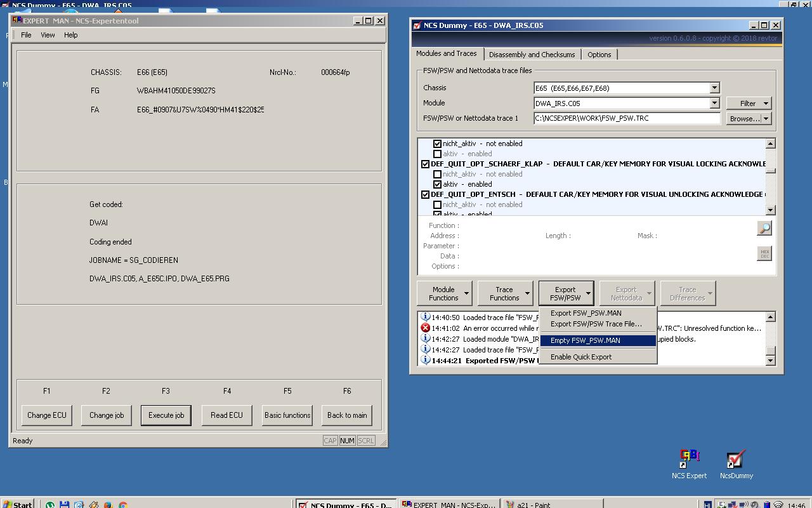Image resolution: width=812 pixels, height=508 pixels.
Task: Uncheck the checked nicht_aktiv option
Action: point(437,144)
